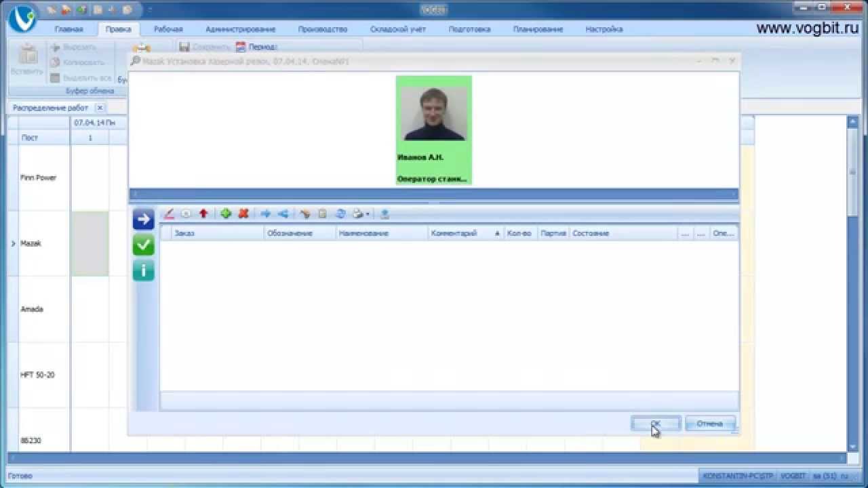Click the fourth quick access toolbar icon

coord(97,9)
